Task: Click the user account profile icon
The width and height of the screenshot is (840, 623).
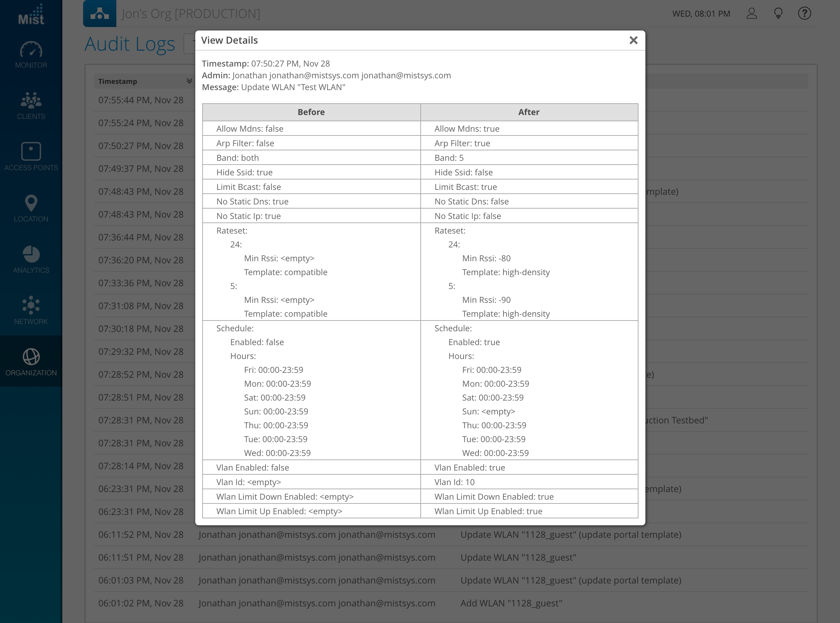Action: tap(751, 14)
